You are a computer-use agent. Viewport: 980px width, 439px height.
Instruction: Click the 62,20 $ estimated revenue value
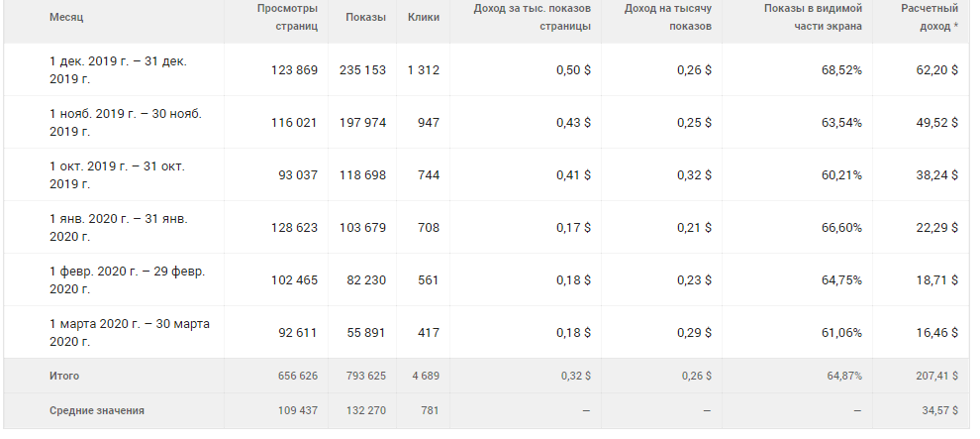(935, 70)
